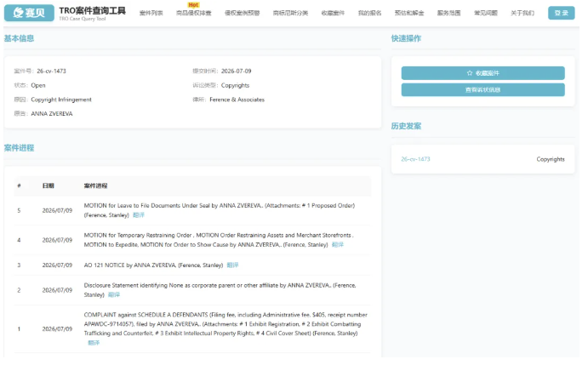
Task: Go to 侵权案例预警 page
Action: [x=243, y=13]
